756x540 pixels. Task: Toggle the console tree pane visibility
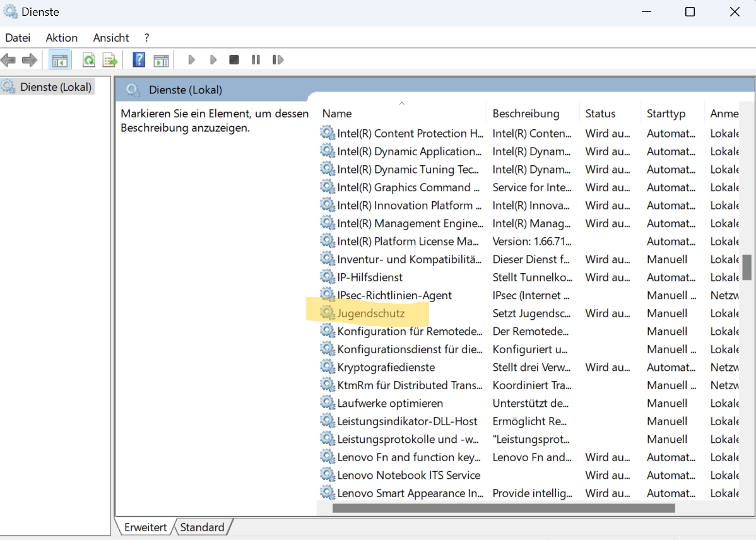(60, 59)
